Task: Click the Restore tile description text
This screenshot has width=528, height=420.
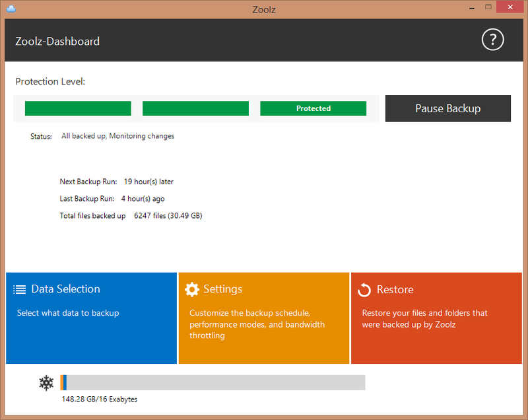Action: 424,318
